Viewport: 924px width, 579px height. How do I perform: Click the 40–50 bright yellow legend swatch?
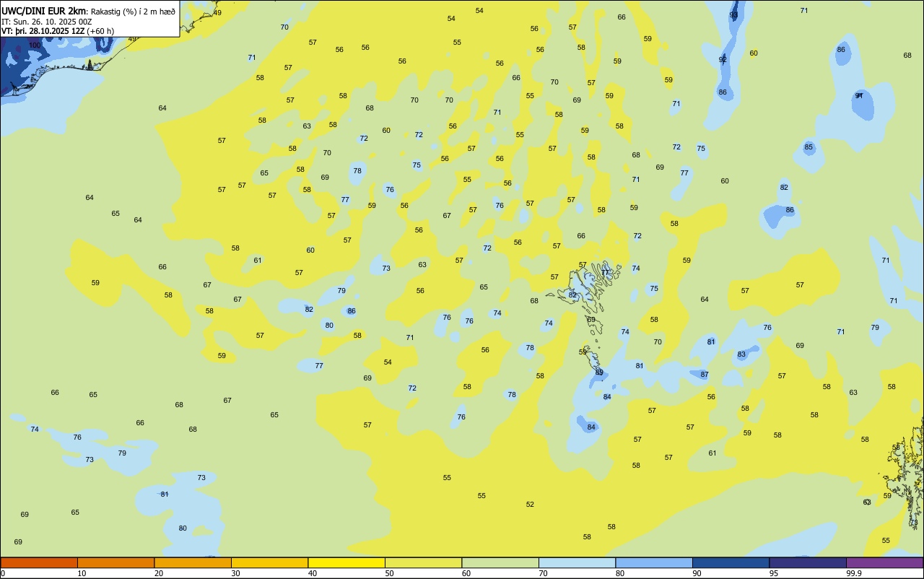pyautogui.click(x=346, y=562)
